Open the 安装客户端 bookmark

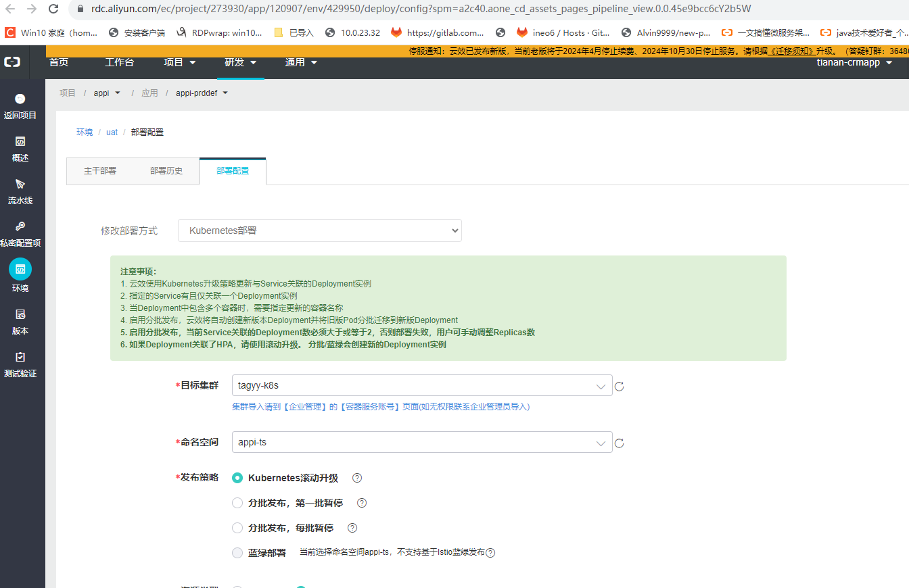tap(137, 32)
